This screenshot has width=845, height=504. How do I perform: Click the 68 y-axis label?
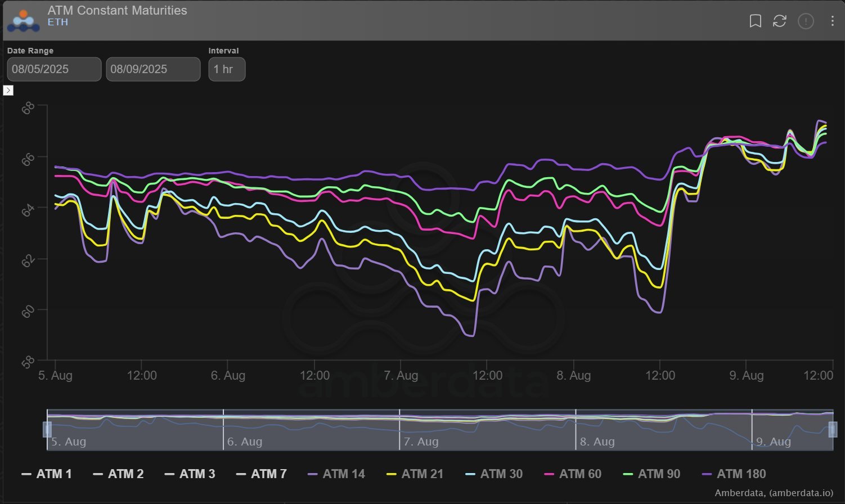[x=28, y=108]
